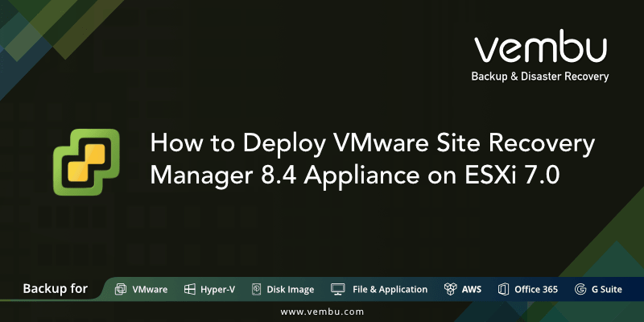
Task: Click the Site Recovery Manager headline
Action: pyautogui.click(x=372, y=161)
